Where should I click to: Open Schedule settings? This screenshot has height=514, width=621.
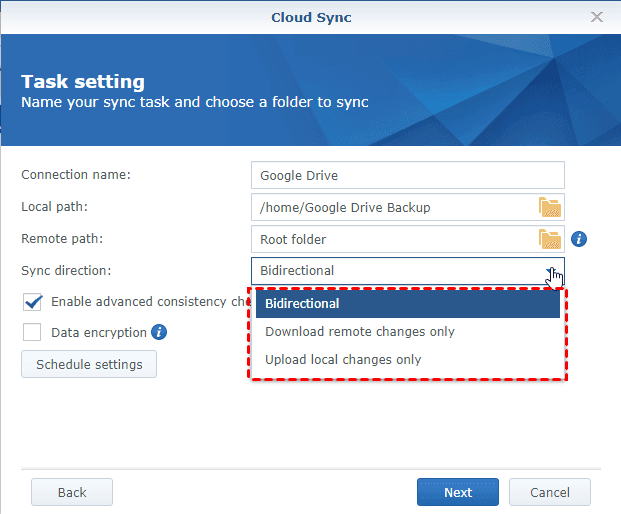89,364
